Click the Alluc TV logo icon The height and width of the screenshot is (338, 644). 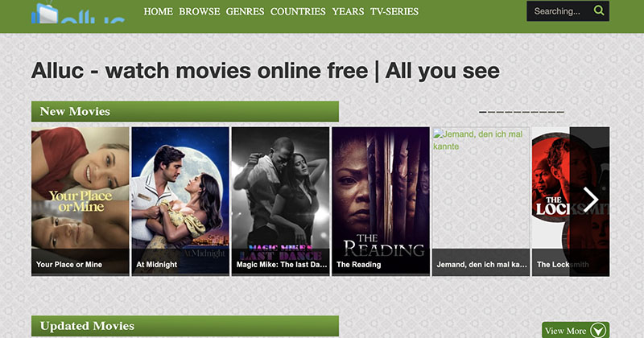[45, 12]
